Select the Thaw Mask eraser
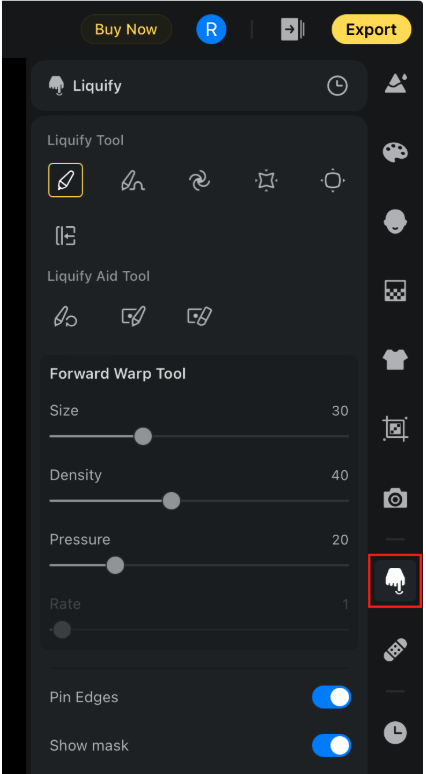Image resolution: width=426 pixels, height=774 pixels. (x=199, y=316)
